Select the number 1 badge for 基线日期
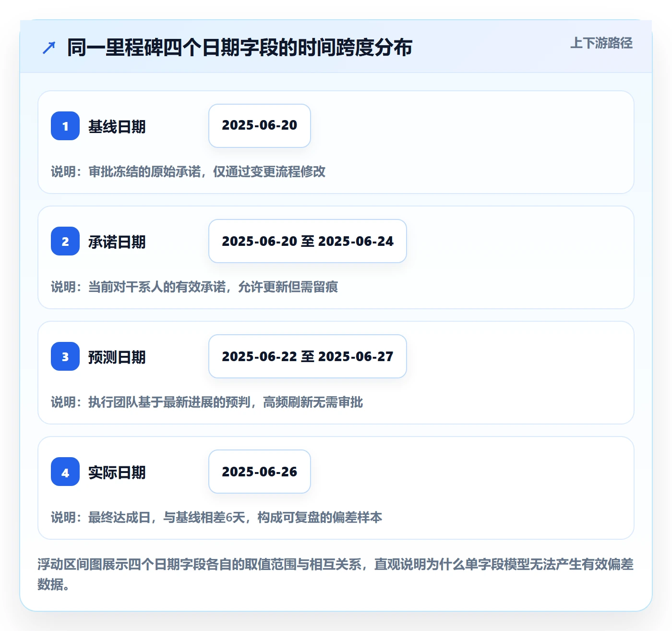The height and width of the screenshot is (631, 672). point(65,126)
